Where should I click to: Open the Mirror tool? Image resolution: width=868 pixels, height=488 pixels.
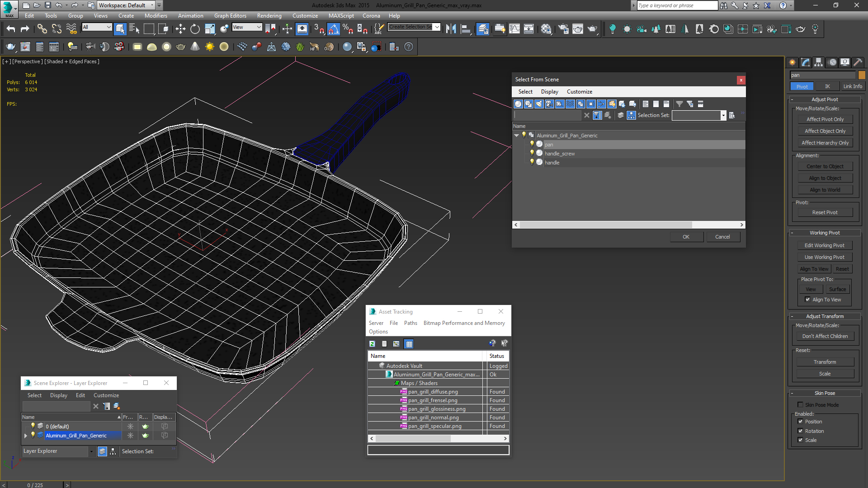click(x=451, y=29)
